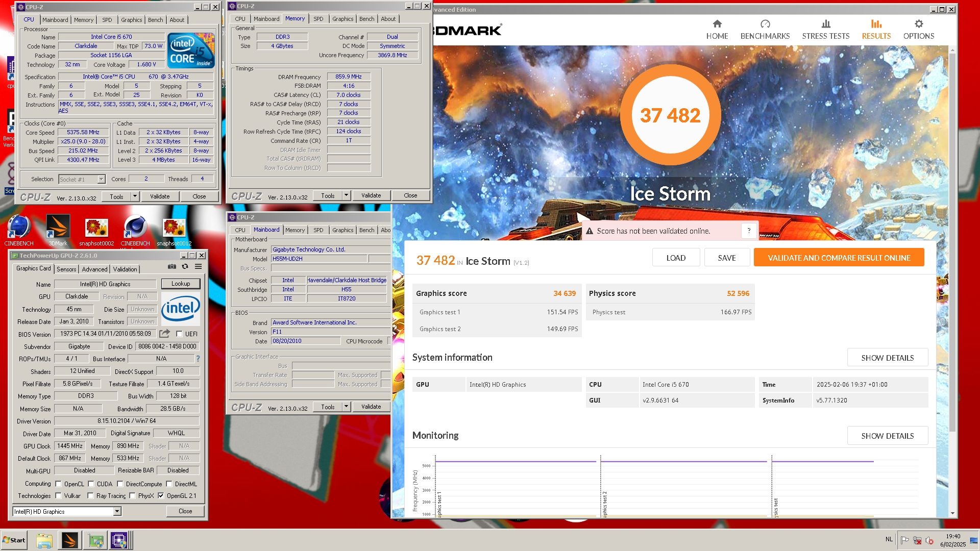The image size is (980, 551).
Task: Toggle DirectCompute checkbox in GPU-Z
Action: click(120, 484)
